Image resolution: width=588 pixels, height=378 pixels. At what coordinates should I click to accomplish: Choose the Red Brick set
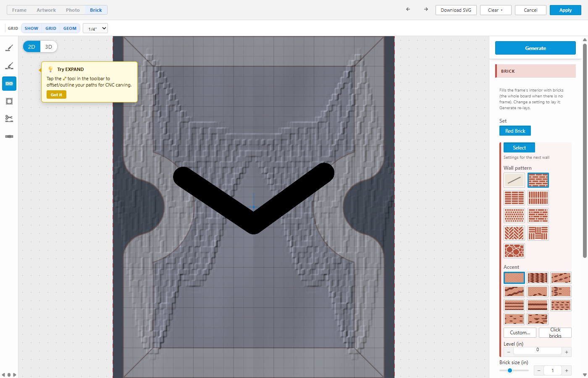[515, 131]
